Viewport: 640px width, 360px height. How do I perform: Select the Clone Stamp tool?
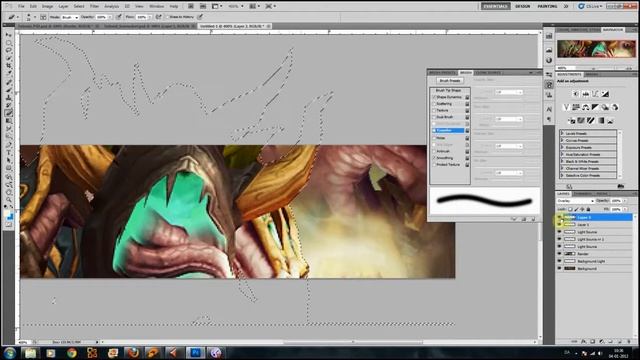point(9,98)
